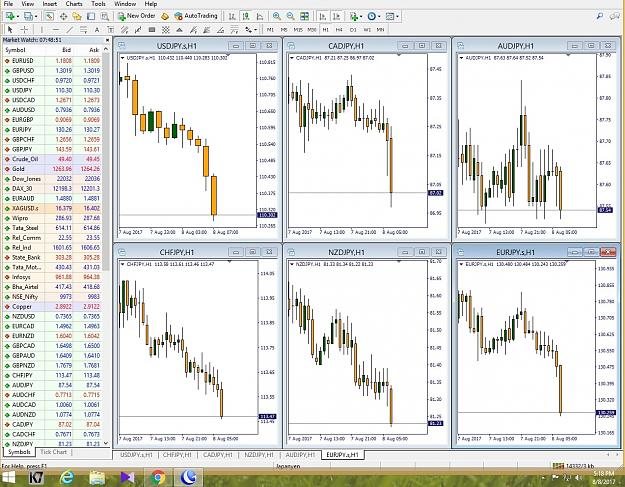The width and height of the screenshot is (625, 487).
Task: Open the Navigator panel icon
Action: click(x=77, y=16)
